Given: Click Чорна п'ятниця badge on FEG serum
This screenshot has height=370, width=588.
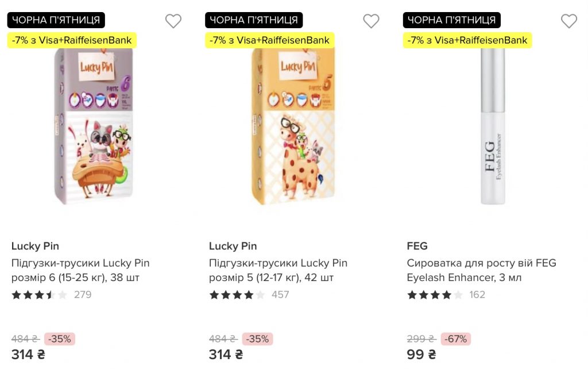Looking at the screenshot, I should [x=451, y=20].
